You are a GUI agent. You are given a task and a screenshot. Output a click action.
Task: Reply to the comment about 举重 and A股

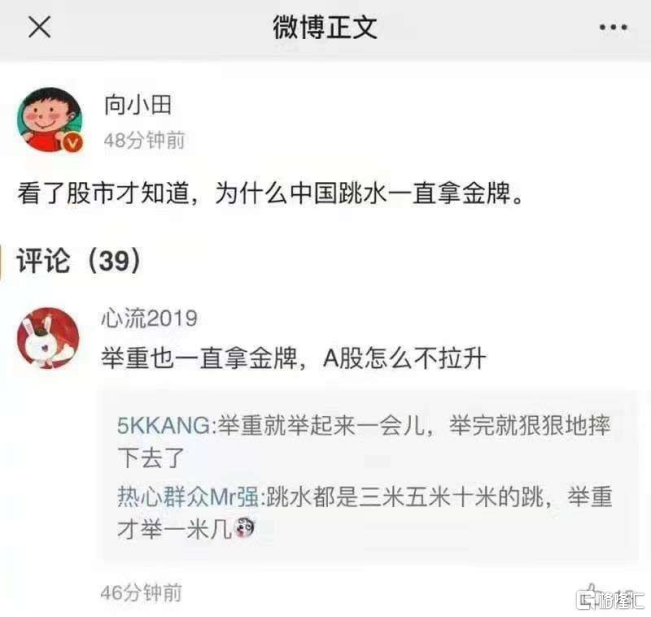click(x=294, y=358)
